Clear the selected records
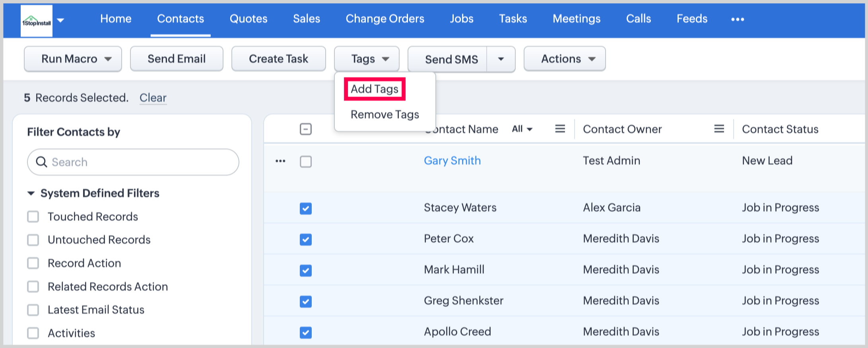 click(x=153, y=98)
